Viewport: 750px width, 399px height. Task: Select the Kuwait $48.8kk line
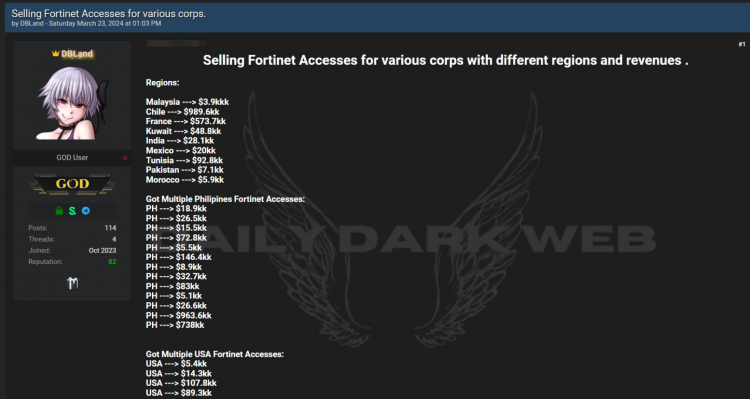coord(183,131)
